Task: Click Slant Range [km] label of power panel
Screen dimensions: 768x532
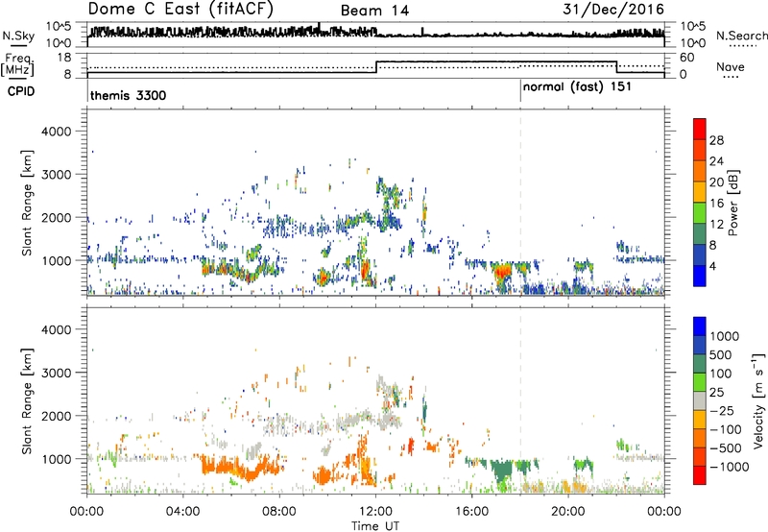Action: (x=27, y=203)
